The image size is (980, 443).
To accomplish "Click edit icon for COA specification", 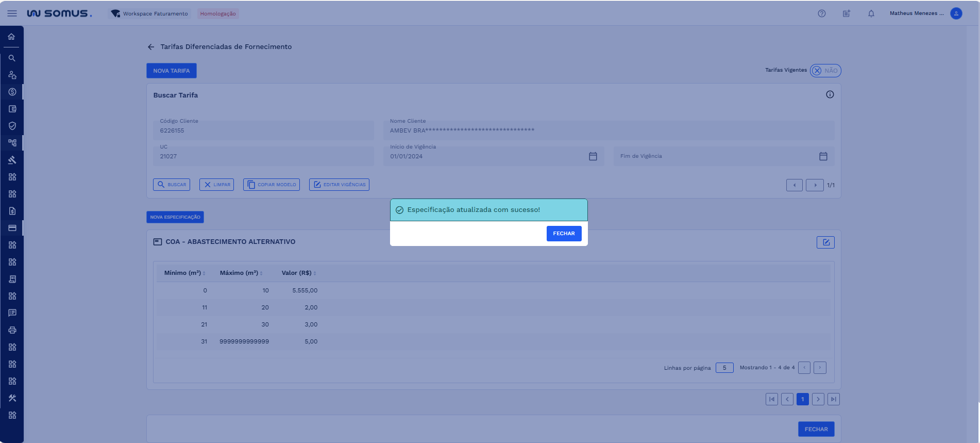I will tap(825, 242).
